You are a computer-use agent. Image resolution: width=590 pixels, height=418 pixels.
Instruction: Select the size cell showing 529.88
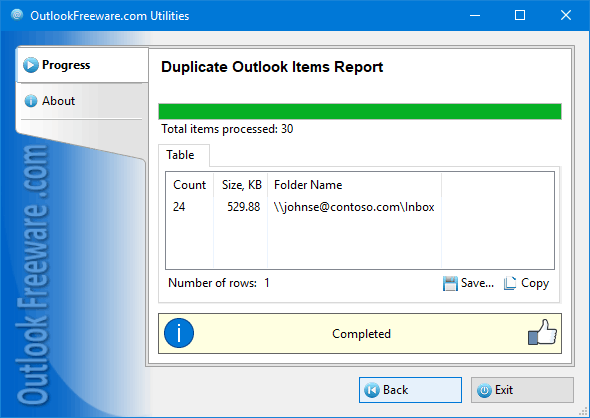[243, 207]
